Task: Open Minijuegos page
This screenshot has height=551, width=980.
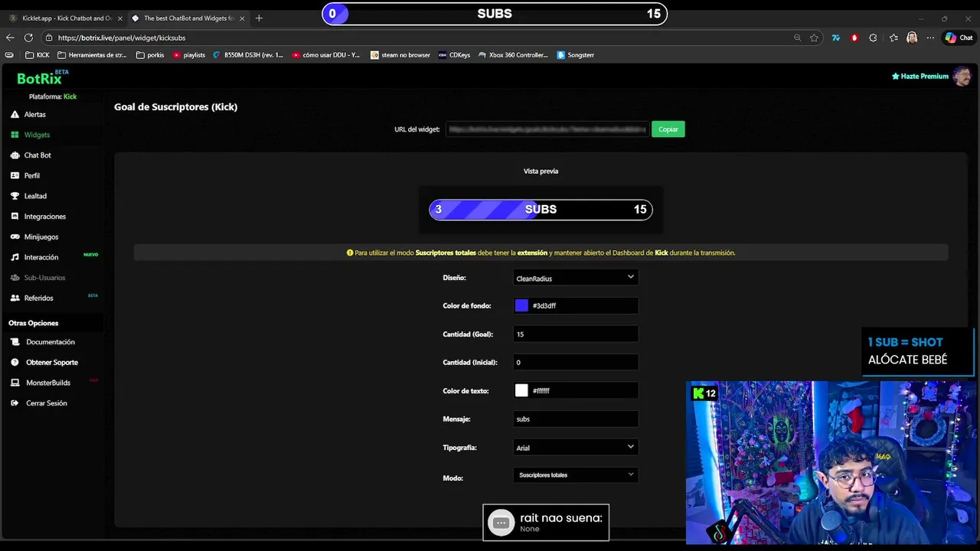Action: click(x=41, y=236)
